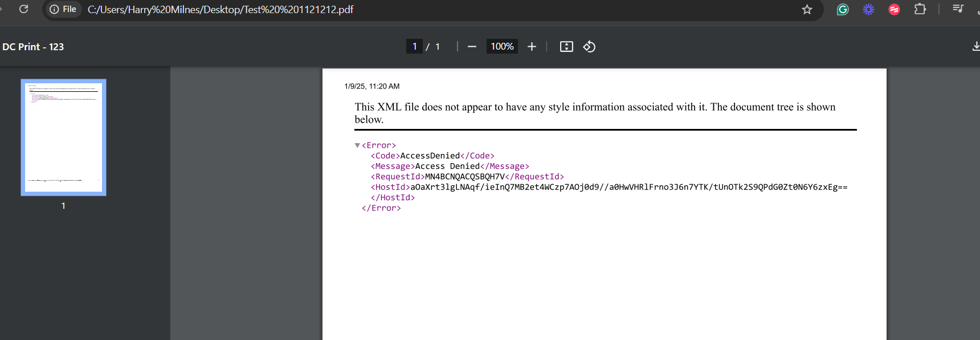Download the PDF file
This screenshot has height=340, width=980.
(975, 46)
